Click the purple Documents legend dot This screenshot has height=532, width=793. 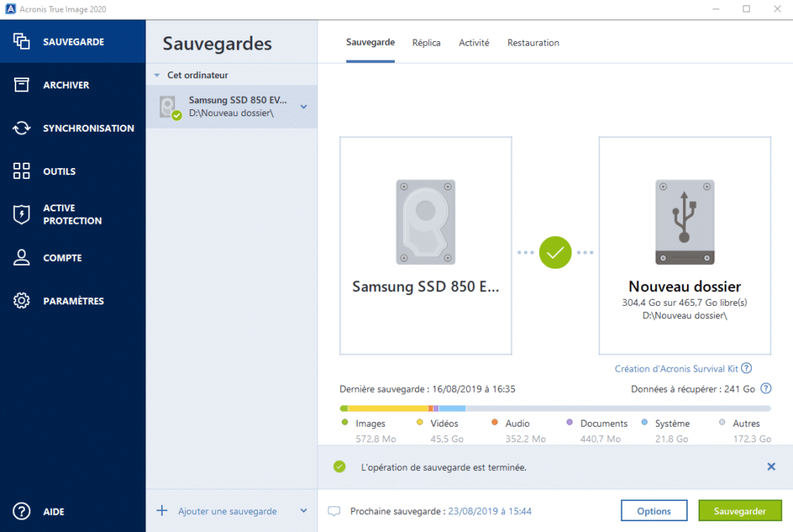(569, 422)
